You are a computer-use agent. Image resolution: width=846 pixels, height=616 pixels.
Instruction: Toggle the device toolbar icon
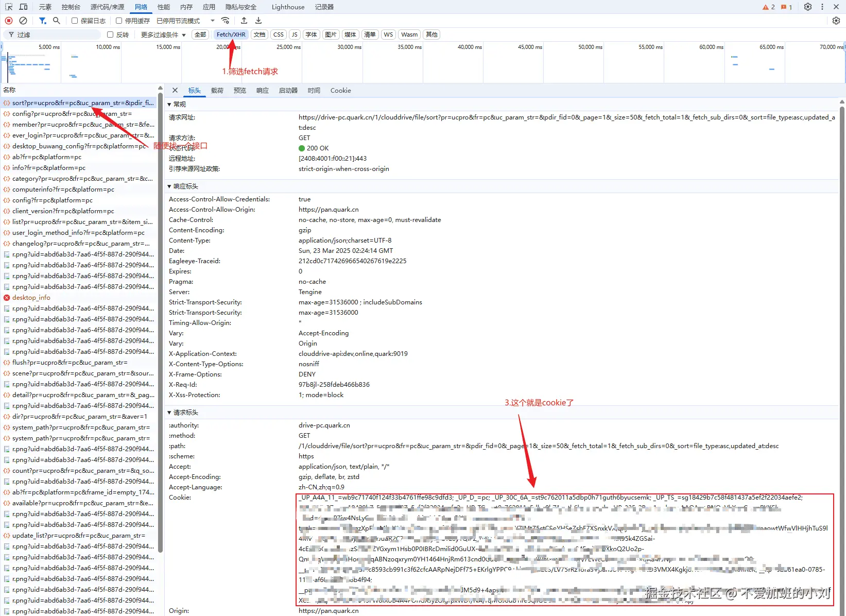(23, 7)
